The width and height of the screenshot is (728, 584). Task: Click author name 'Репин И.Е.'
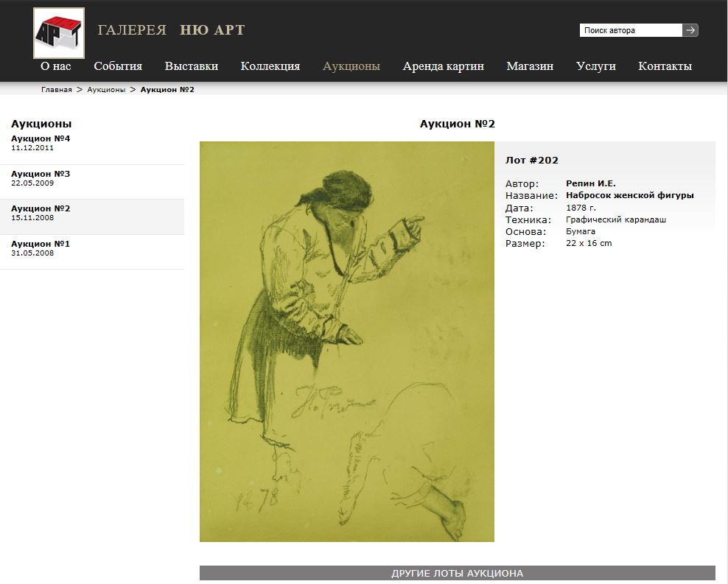[590, 183]
